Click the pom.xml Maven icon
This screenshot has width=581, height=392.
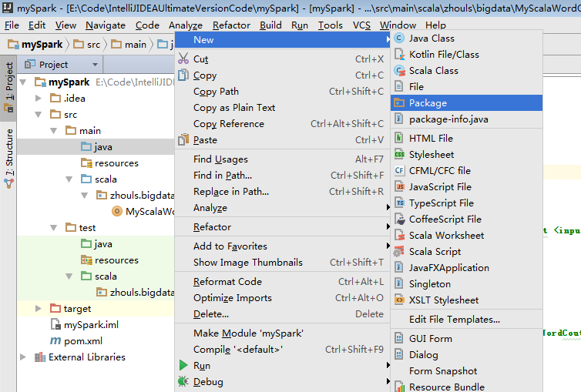55,340
